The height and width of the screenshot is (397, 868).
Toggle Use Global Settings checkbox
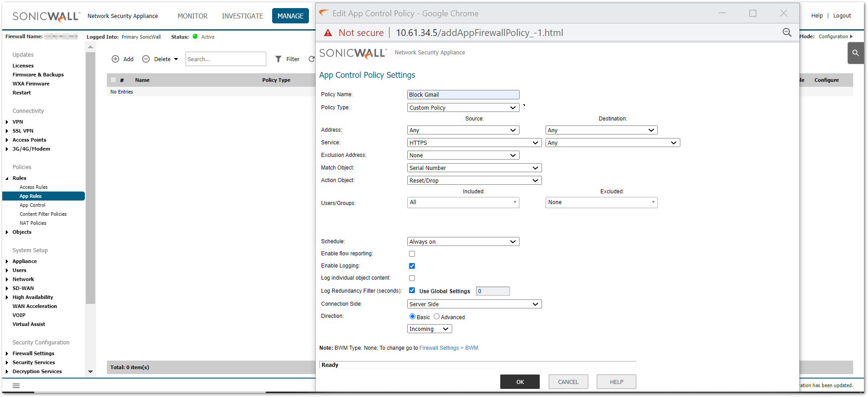click(412, 290)
